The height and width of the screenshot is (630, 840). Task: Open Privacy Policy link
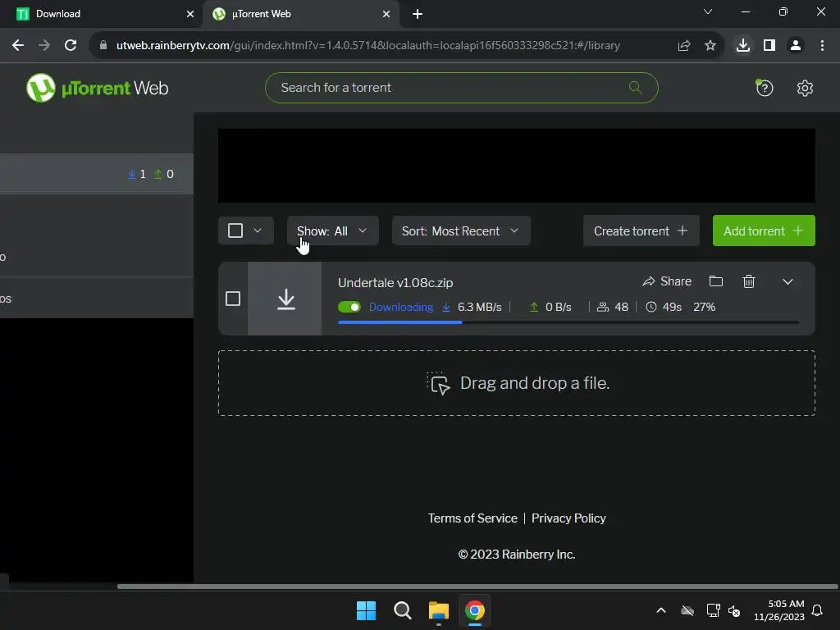click(568, 518)
